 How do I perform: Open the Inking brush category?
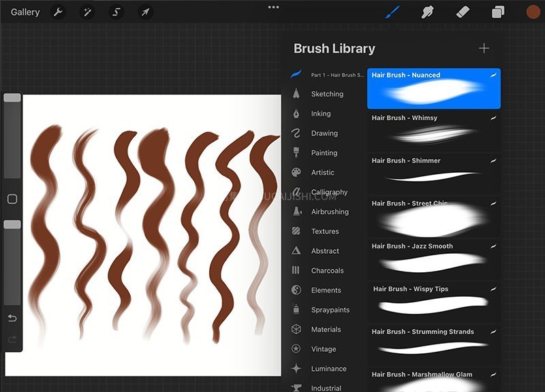(321, 114)
